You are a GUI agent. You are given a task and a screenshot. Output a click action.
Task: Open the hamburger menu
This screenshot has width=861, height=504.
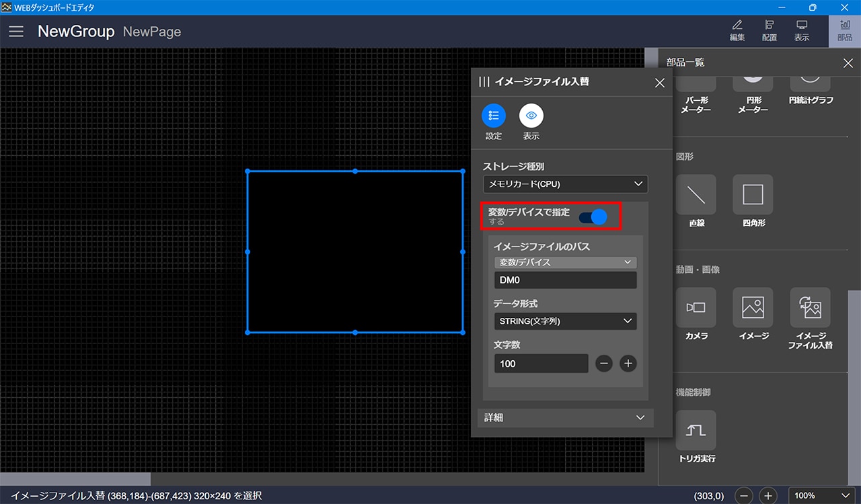tap(16, 32)
